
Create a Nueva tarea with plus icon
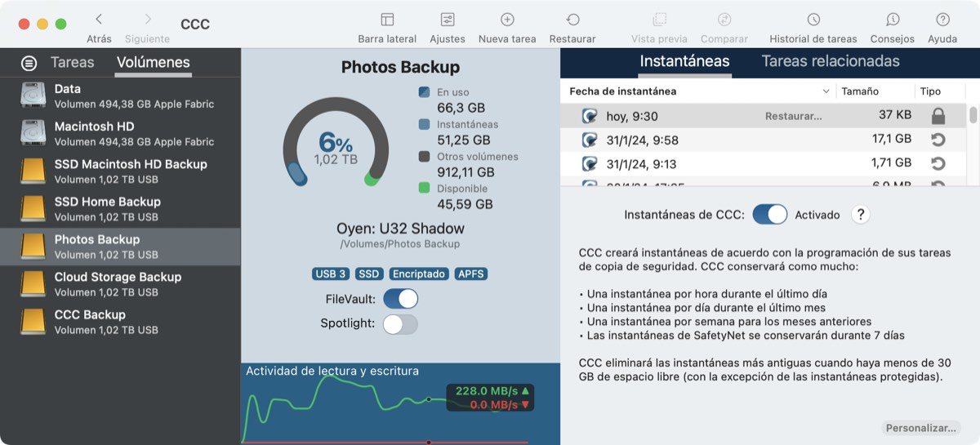[x=507, y=20]
